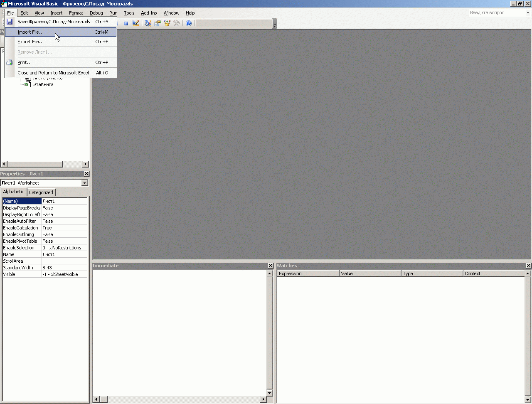The height and width of the screenshot is (404, 532).
Task: Open the Edit menu
Action: click(x=24, y=13)
